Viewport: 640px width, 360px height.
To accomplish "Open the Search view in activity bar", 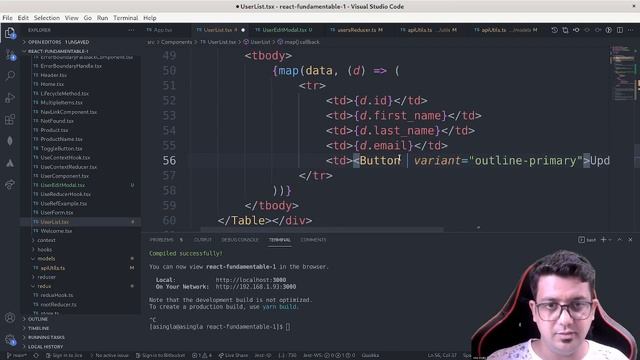I will pos(10,76).
